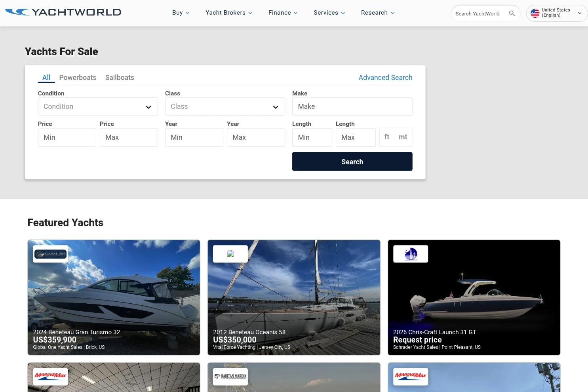Click the Raritan Marina logo badge
Screen dimensions: 588x392
coord(230,377)
